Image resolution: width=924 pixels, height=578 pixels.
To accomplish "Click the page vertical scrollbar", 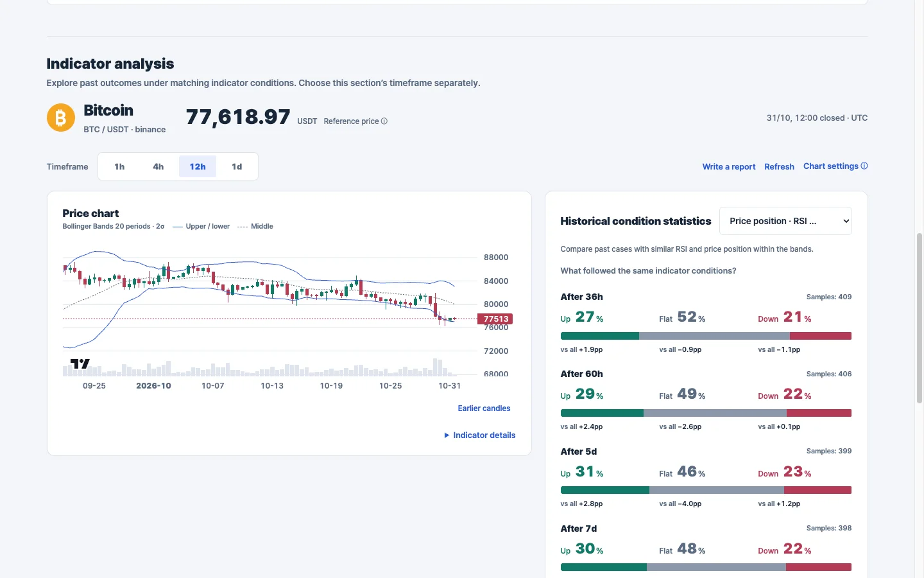I will pyautogui.click(x=919, y=318).
